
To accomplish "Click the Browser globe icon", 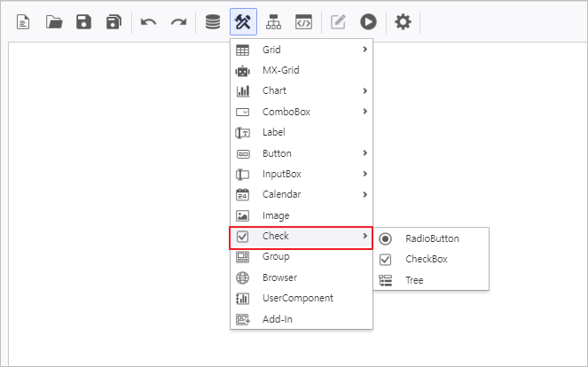I will click(242, 277).
